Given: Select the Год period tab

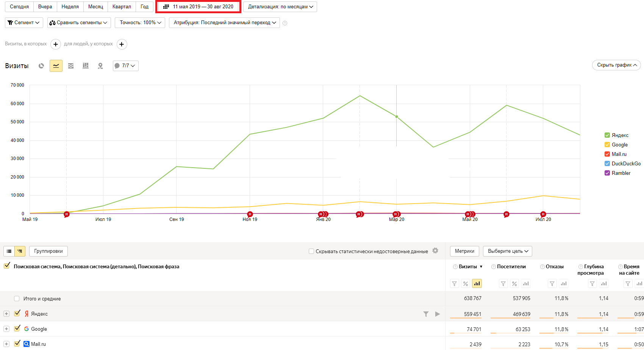Looking at the screenshot, I should 144,7.
